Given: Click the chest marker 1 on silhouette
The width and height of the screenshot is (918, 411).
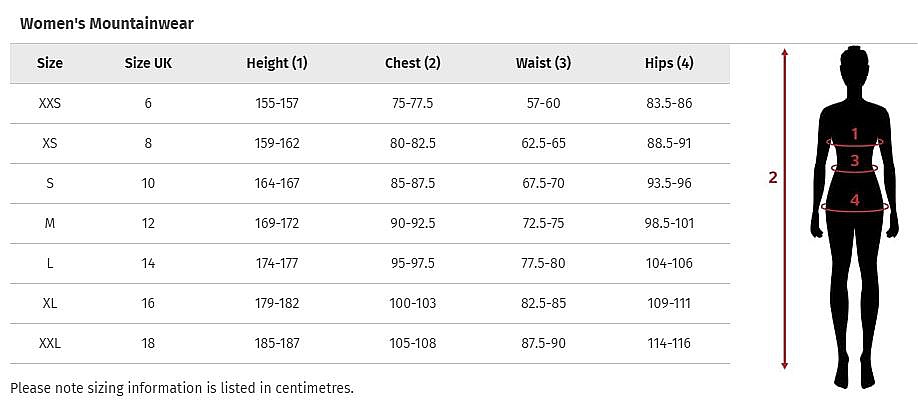Looking at the screenshot, I should (855, 134).
